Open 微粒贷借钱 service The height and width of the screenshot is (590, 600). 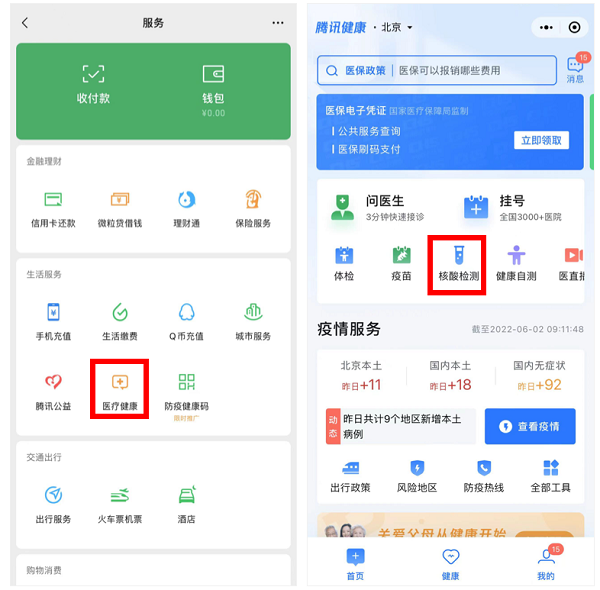[x=120, y=210]
